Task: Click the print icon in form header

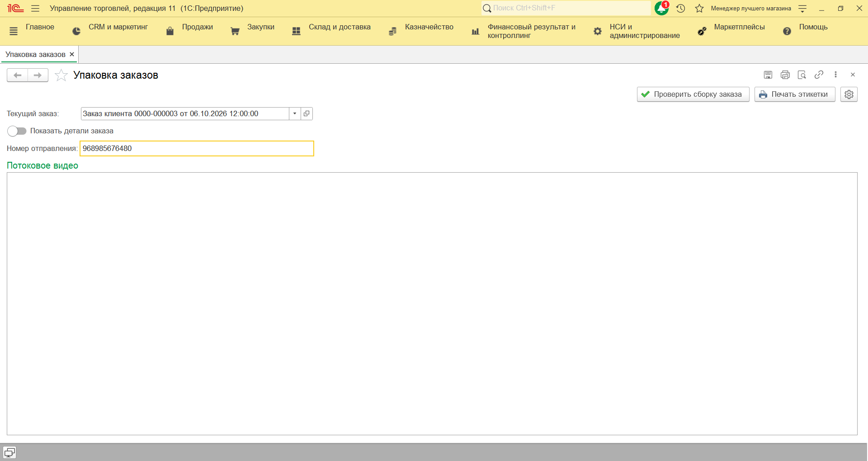Action: (x=785, y=75)
